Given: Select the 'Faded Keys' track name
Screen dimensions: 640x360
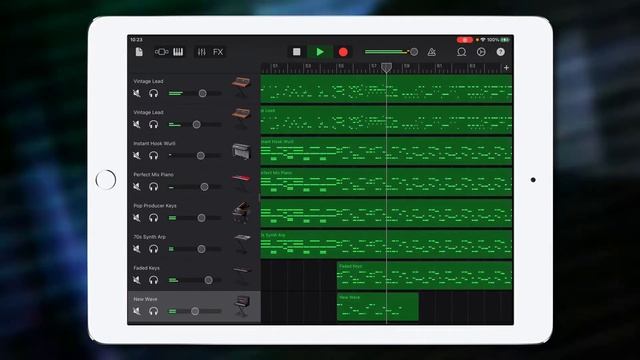Looking at the screenshot, I should [147, 268].
